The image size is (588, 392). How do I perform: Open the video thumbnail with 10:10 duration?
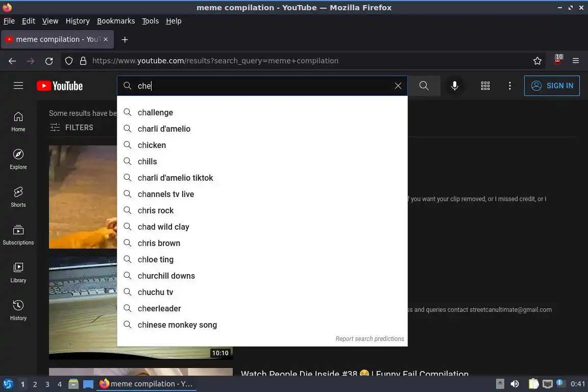pyautogui.click(x=141, y=308)
